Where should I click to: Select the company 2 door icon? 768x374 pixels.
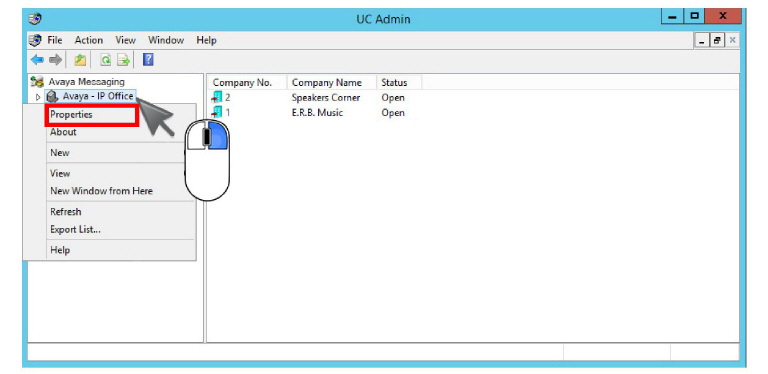(217, 97)
